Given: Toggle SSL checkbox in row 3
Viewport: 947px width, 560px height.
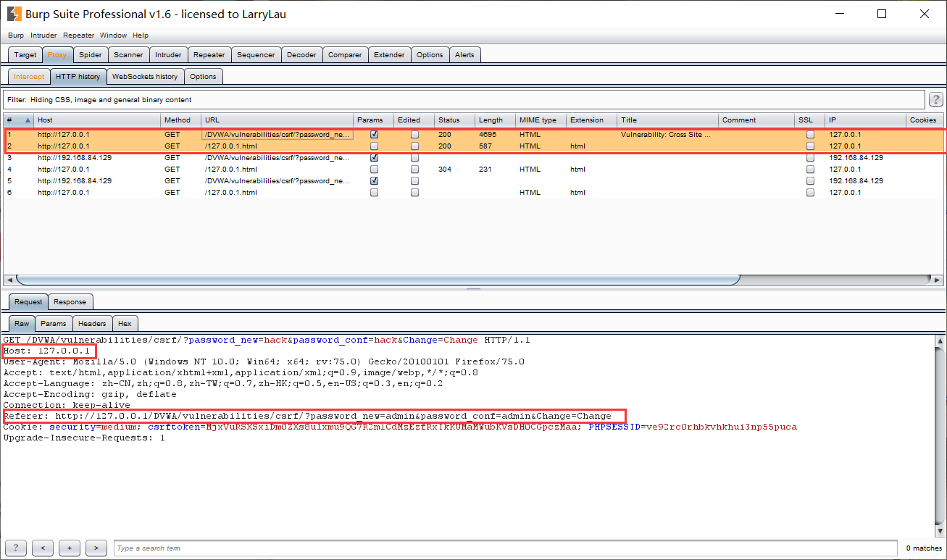Looking at the screenshot, I should [810, 158].
